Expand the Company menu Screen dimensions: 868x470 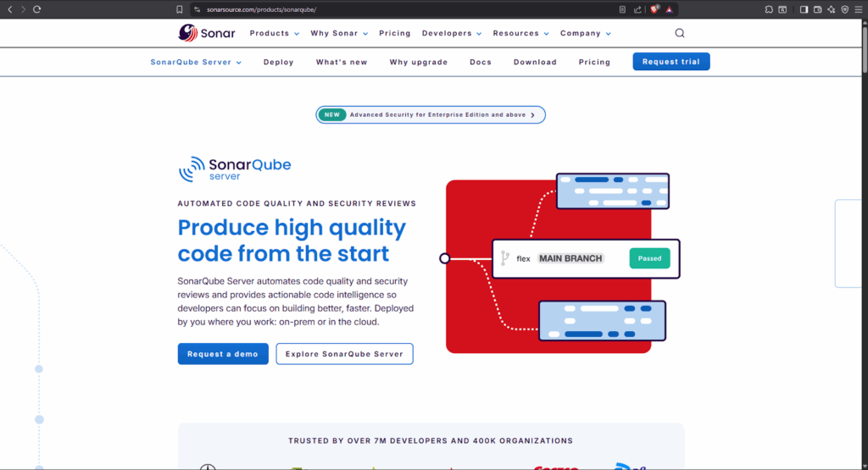pyautogui.click(x=585, y=33)
